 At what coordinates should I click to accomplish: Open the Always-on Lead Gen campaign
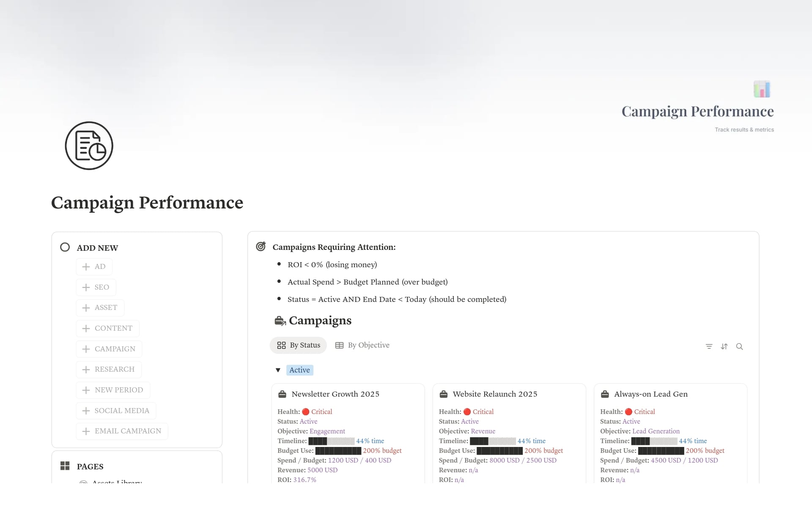click(650, 394)
